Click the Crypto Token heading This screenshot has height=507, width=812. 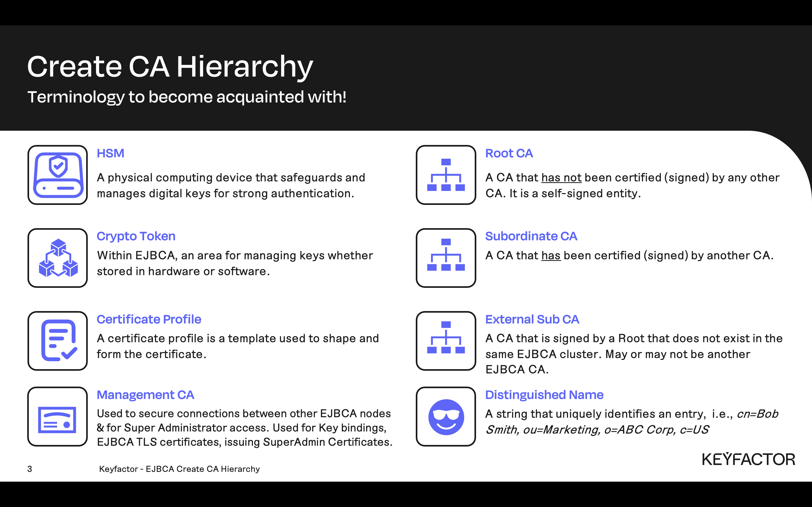(x=136, y=236)
